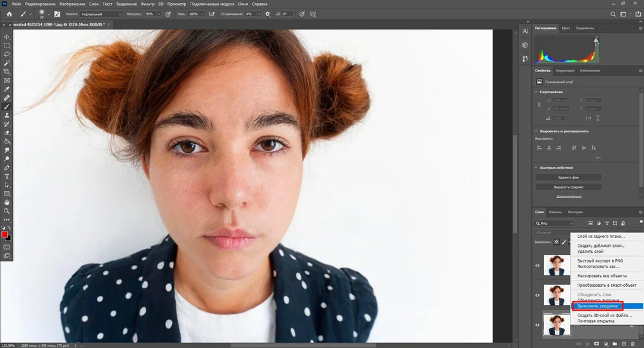Image resolution: width=644 pixels, height=348 pixels.
Task: Select the Pen tool
Action: pyautogui.click(x=6, y=168)
